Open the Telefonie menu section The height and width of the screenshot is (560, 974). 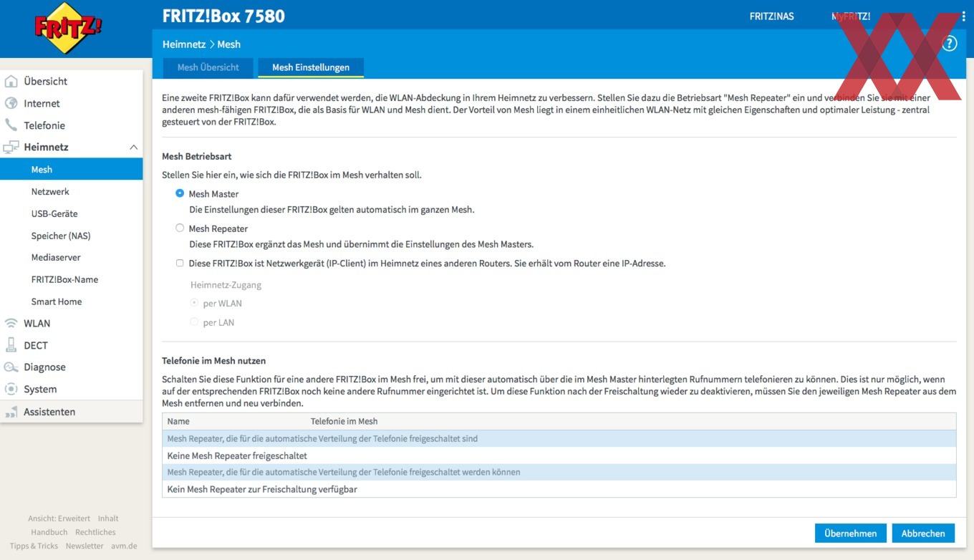(44, 125)
